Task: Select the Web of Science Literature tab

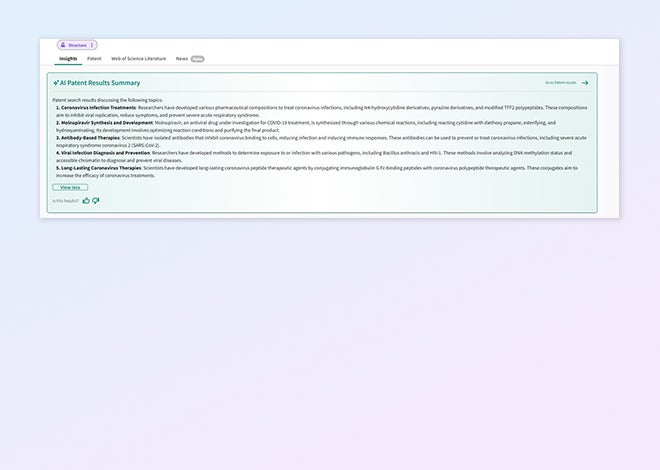Action: [138, 59]
